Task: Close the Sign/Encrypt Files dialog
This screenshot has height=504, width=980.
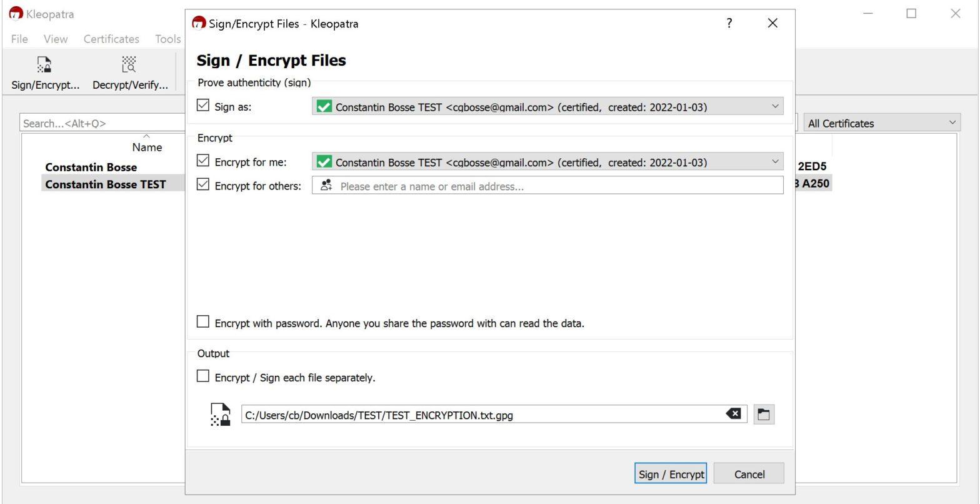Action: [772, 23]
